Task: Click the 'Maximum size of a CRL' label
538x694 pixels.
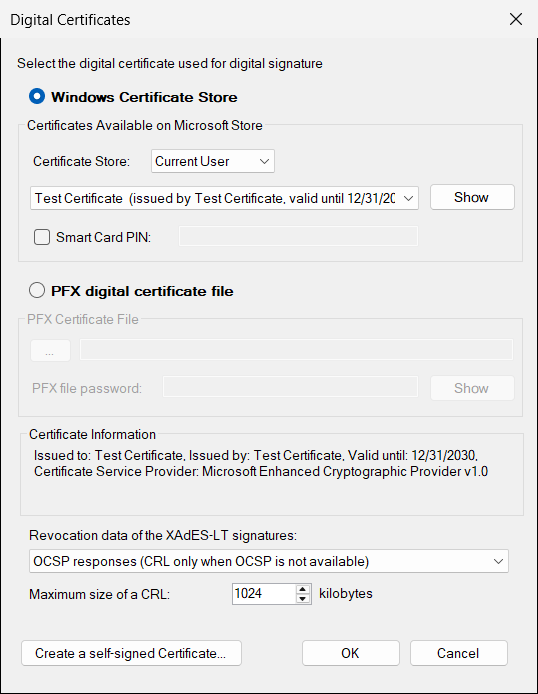Action: pyautogui.click(x=100, y=594)
